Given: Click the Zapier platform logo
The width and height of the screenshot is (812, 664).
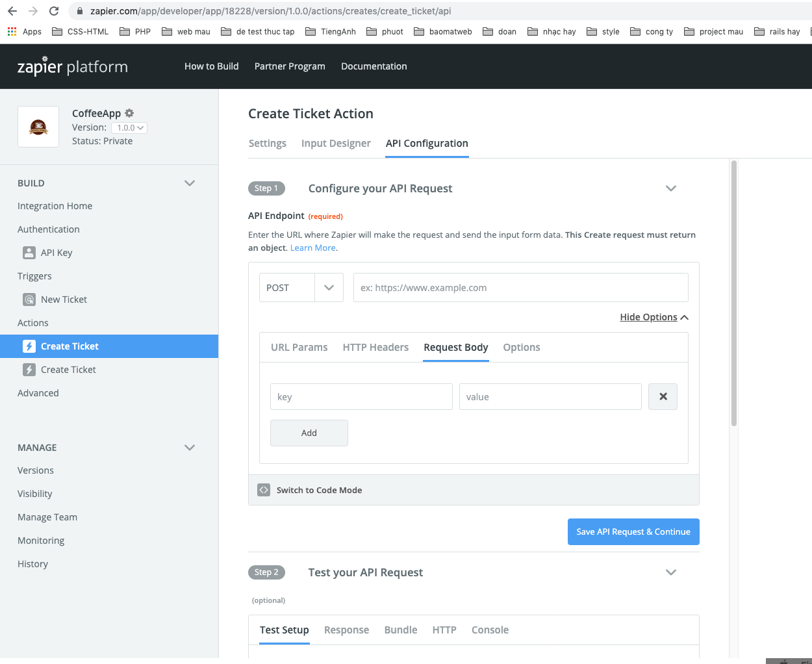Looking at the screenshot, I should [x=72, y=66].
